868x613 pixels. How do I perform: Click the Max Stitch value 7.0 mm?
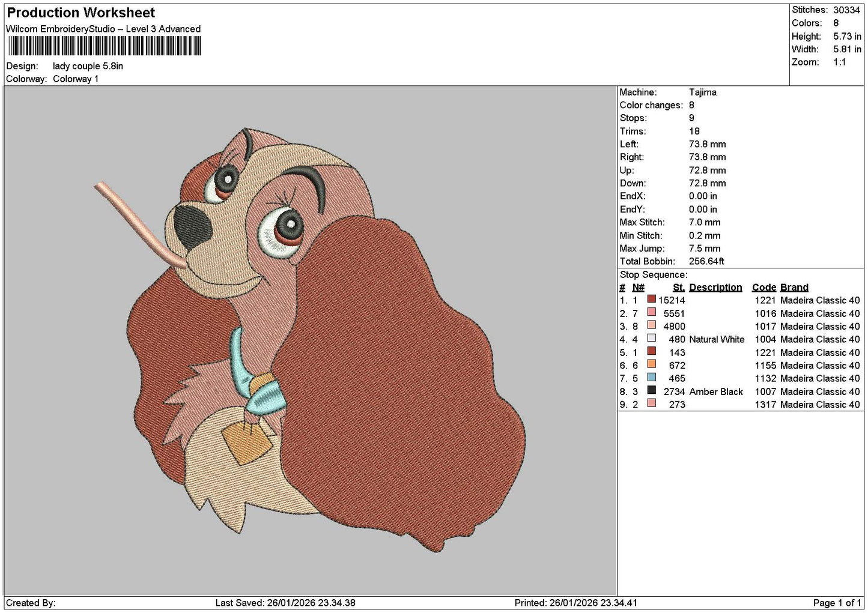[705, 222]
